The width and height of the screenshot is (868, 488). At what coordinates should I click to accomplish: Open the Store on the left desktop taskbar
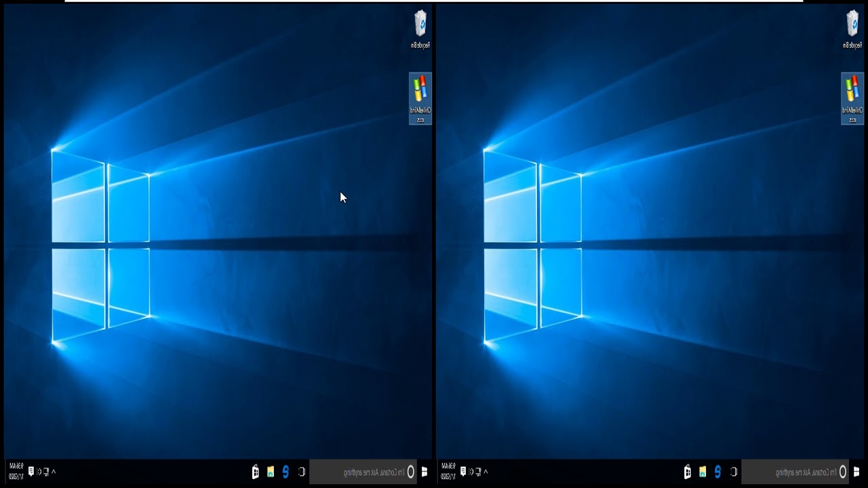pos(255,472)
